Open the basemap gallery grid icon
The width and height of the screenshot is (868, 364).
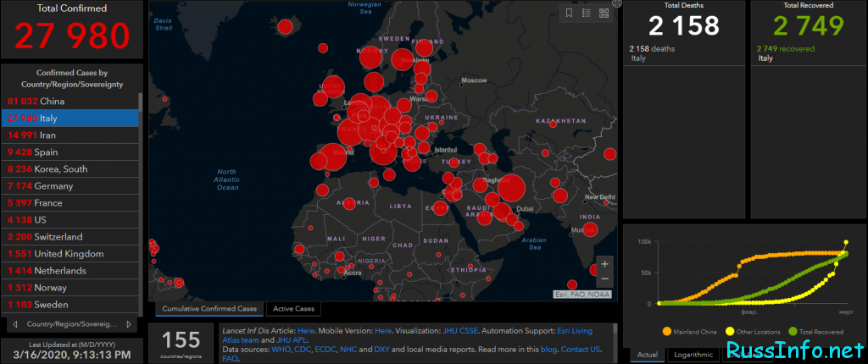[604, 14]
